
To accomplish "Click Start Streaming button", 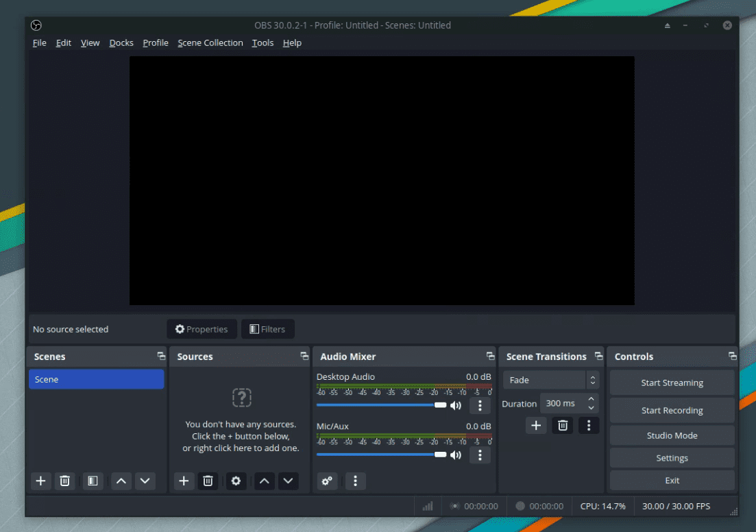I will click(x=672, y=383).
